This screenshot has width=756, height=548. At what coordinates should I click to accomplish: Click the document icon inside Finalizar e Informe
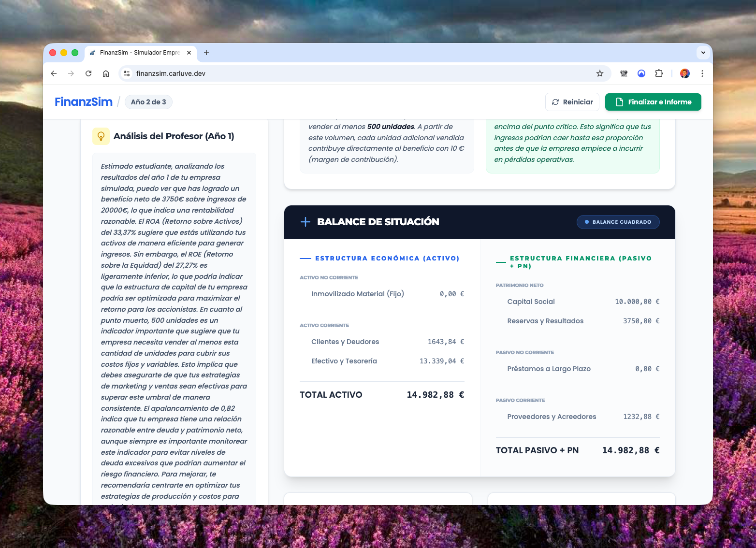(x=619, y=102)
